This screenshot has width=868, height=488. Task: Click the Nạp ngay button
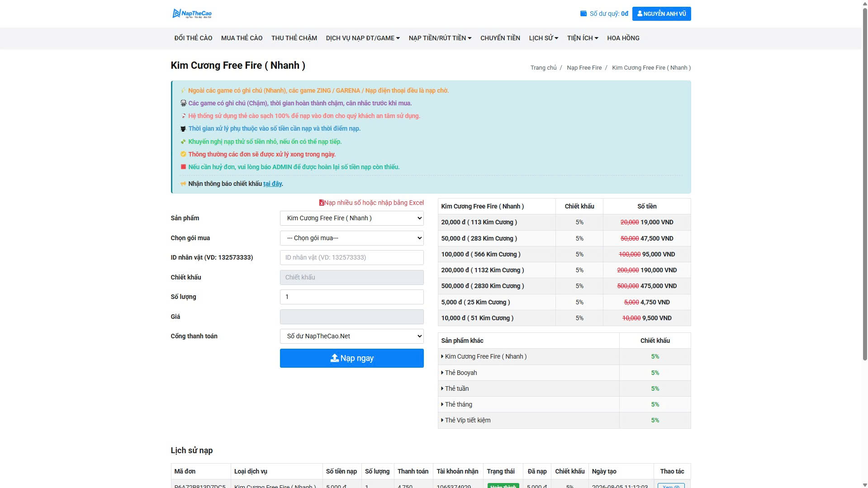[351, 358]
